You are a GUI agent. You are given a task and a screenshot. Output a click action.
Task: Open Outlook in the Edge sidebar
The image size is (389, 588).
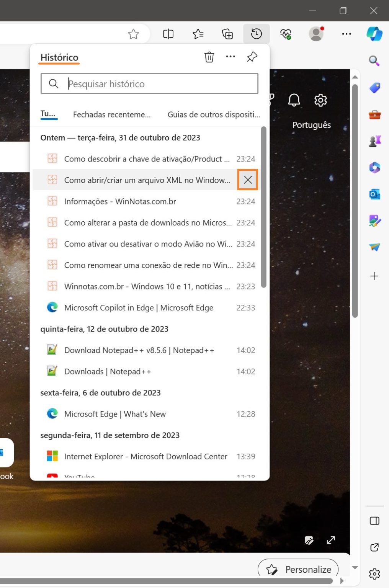tap(374, 194)
